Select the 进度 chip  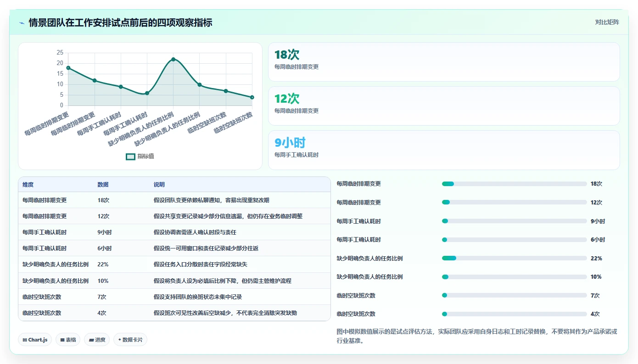click(x=97, y=340)
